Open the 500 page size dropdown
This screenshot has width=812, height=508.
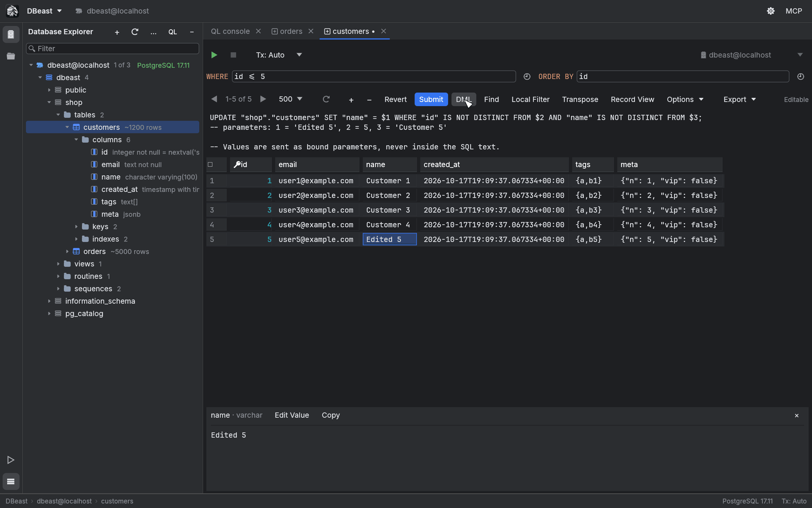click(291, 99)
